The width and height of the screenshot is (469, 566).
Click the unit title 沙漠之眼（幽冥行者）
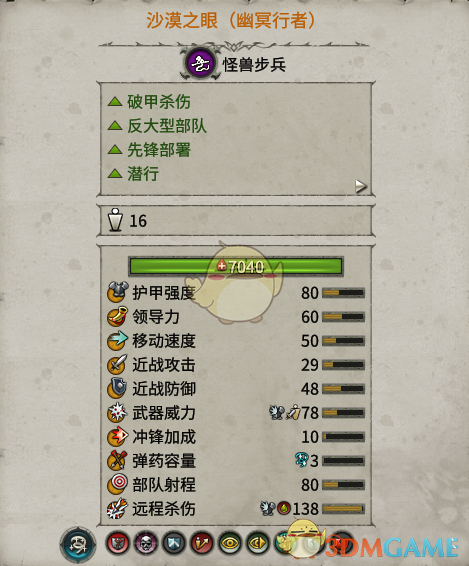point(231,21)
